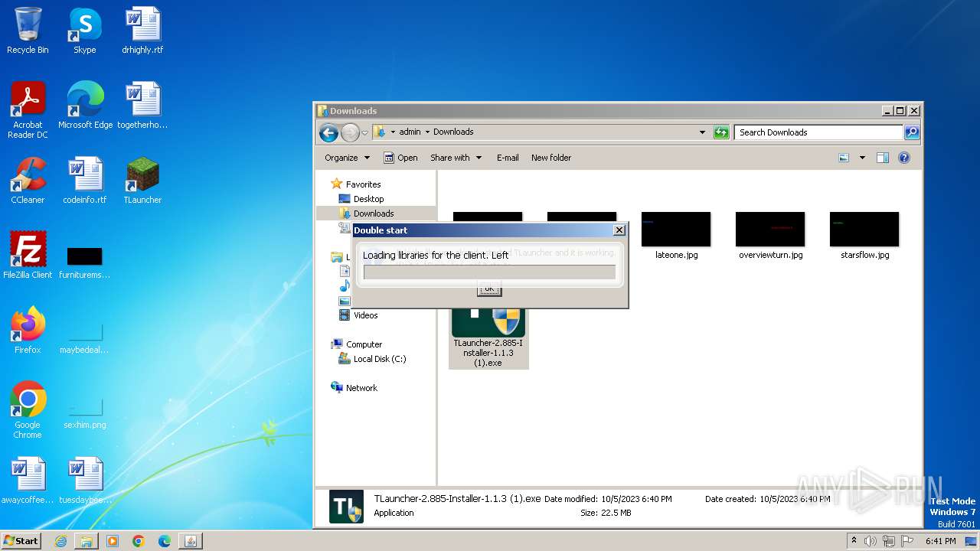
Task: Open Internet Explorer from the taskbar
Action: click(x=61, y=541)
